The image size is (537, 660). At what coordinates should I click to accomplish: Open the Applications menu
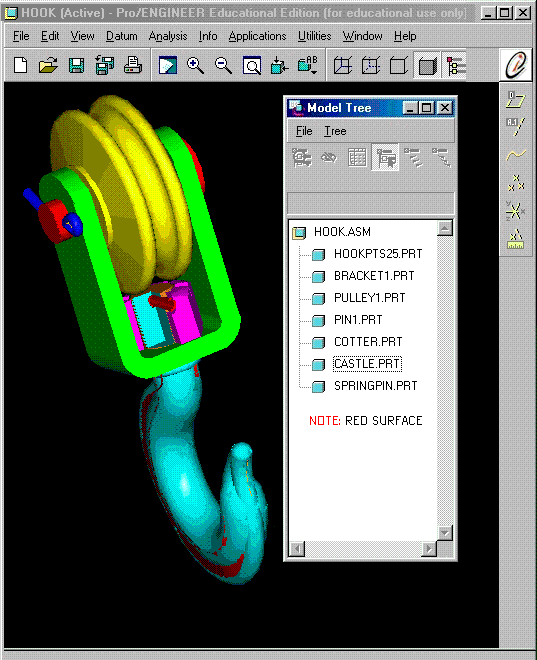[257, 37]
